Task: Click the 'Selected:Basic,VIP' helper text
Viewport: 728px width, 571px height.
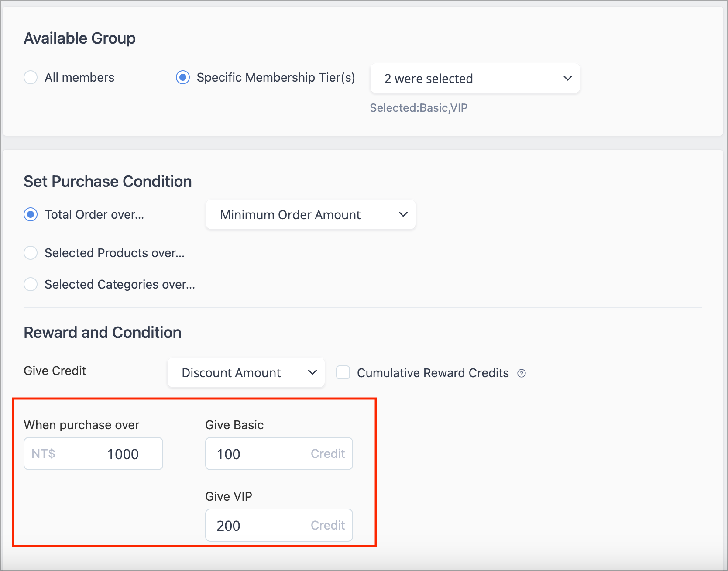Action: (x=418, y=108)
